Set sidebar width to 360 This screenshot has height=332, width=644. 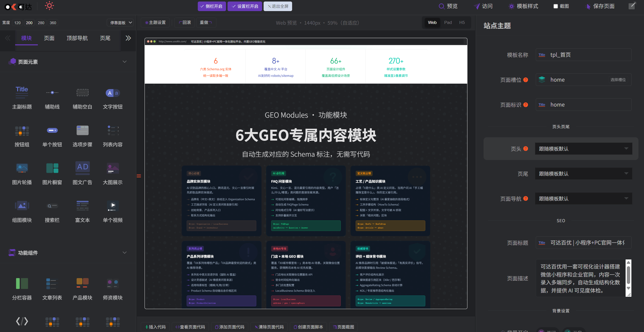[53, 23]
